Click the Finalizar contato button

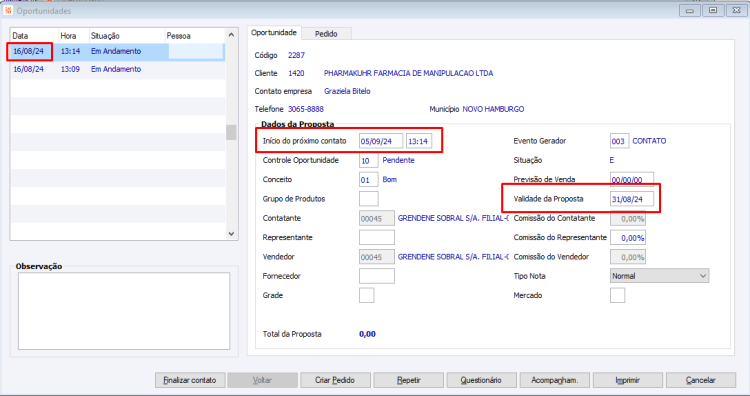(x=190, y=380)
